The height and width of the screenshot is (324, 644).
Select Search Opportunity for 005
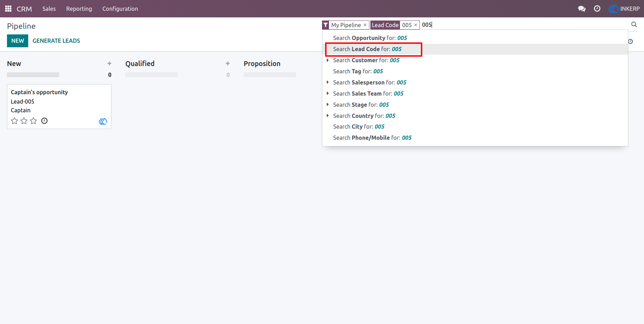(x=475, y=38)
